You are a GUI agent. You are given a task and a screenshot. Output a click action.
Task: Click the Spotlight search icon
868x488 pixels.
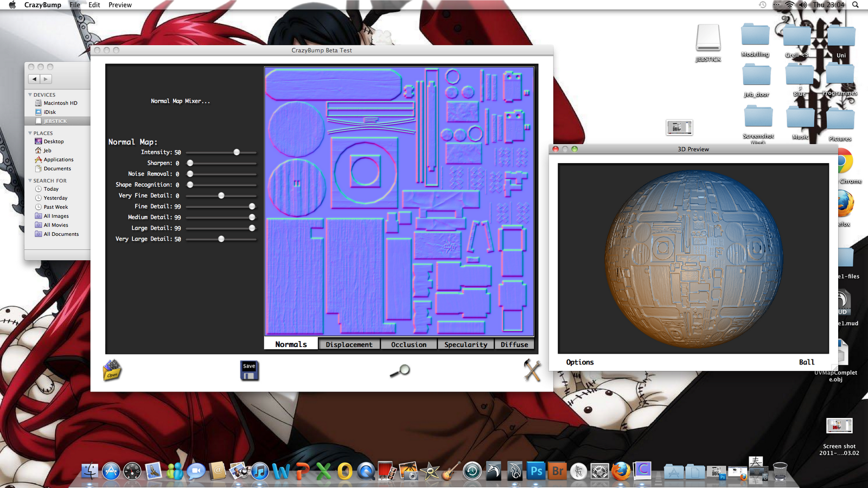[856, 5]
